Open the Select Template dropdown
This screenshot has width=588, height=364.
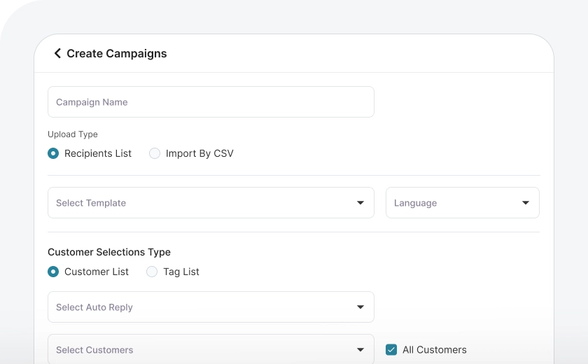pyautogui.click(x=203, y=203)
